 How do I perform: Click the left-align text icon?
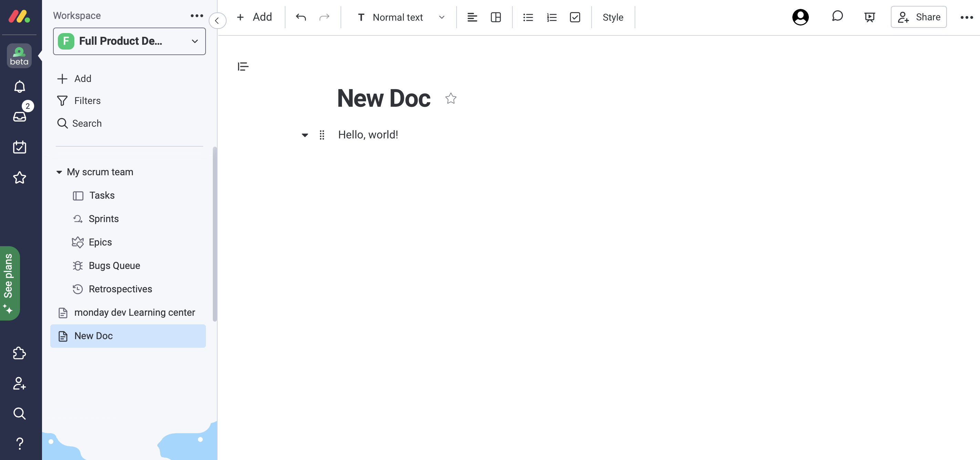471,17
